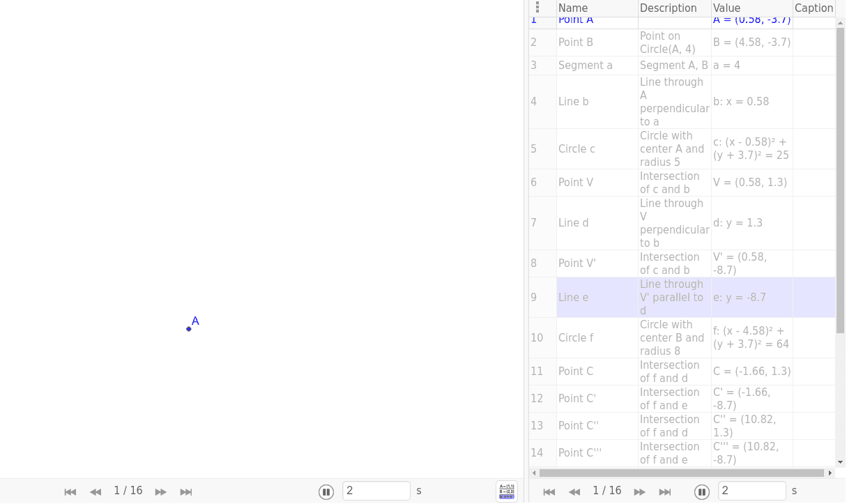The image size is (847, 504).
Task: Select the Point C row name
Action: (x=576, y=372)
